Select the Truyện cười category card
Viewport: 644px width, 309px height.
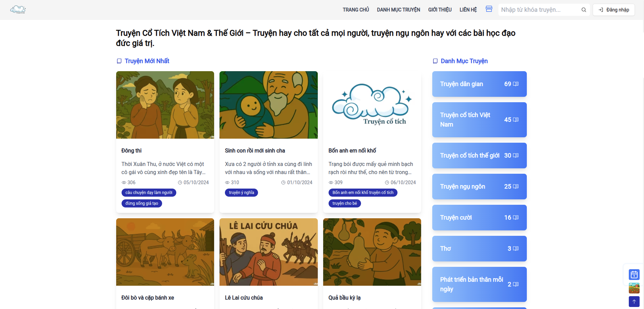click(479, 218)
